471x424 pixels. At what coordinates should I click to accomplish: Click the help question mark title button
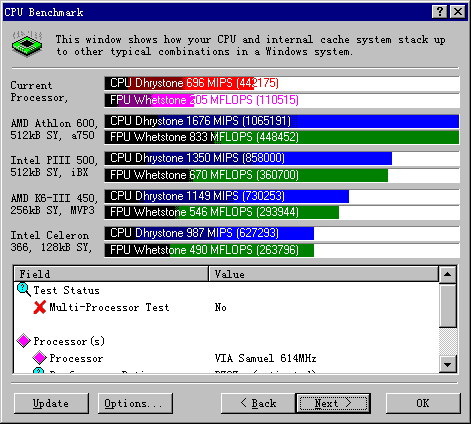pos(439,12)
